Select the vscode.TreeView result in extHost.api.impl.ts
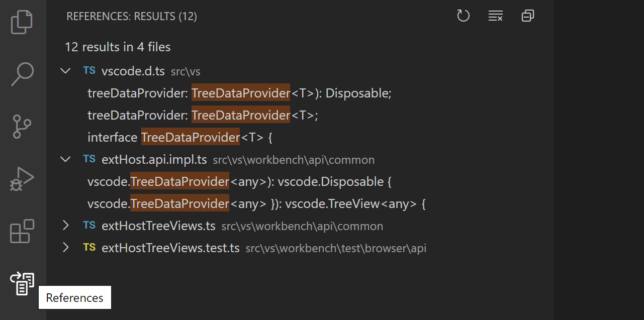644x320 pixels. tap(251, 203)
